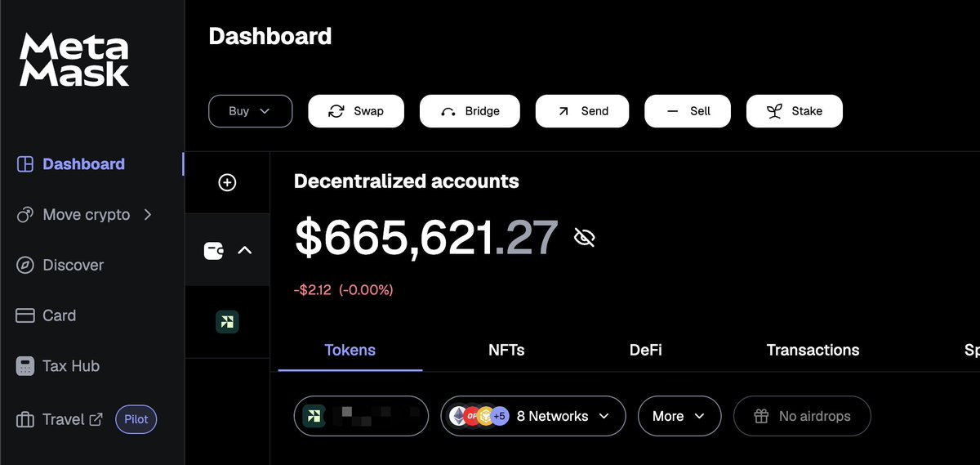Click the MetaMask logo
This screenshot has height=465, width=980.
click(74, 60)
